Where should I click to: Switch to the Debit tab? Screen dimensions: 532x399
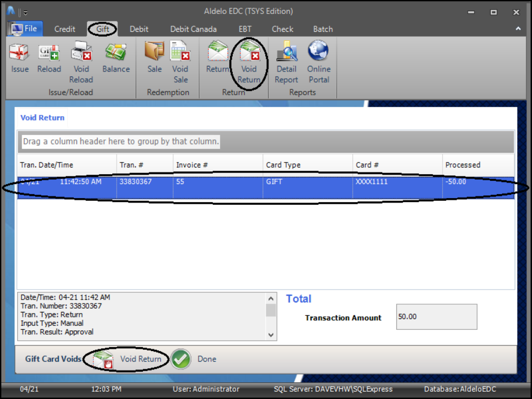point(139,29)
